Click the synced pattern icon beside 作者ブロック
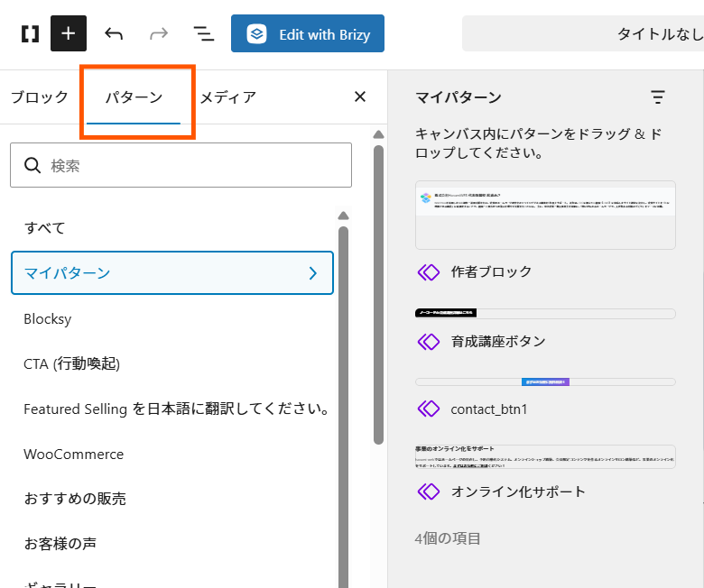 (x=428, y=271)
